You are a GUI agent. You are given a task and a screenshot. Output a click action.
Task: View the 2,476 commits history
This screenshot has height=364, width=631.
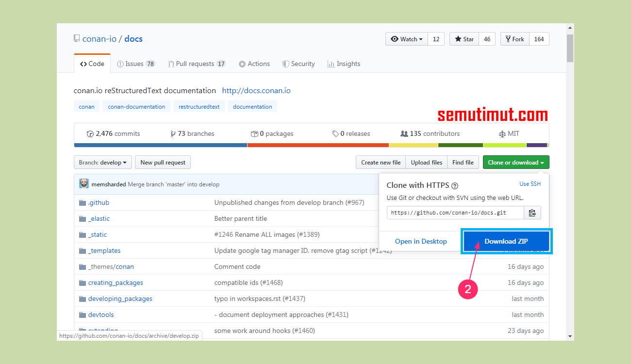pyautogui.click(x=113, y=133)
